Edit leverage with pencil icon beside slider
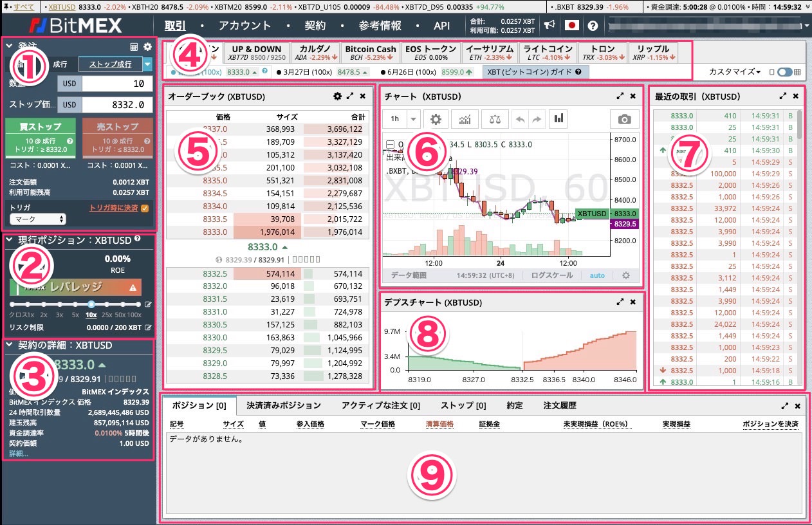 (x=149, y=305)
